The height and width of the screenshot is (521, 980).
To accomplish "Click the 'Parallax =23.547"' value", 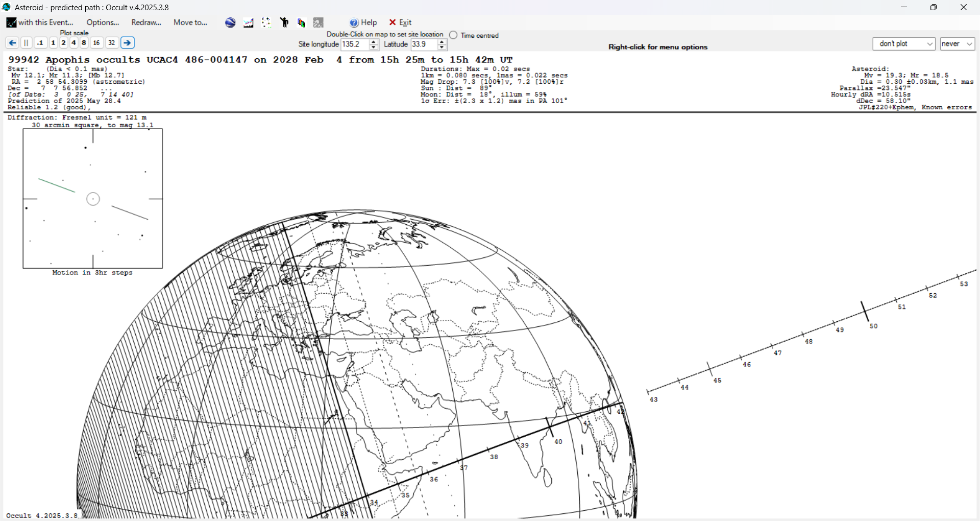I will pos(875,88).
